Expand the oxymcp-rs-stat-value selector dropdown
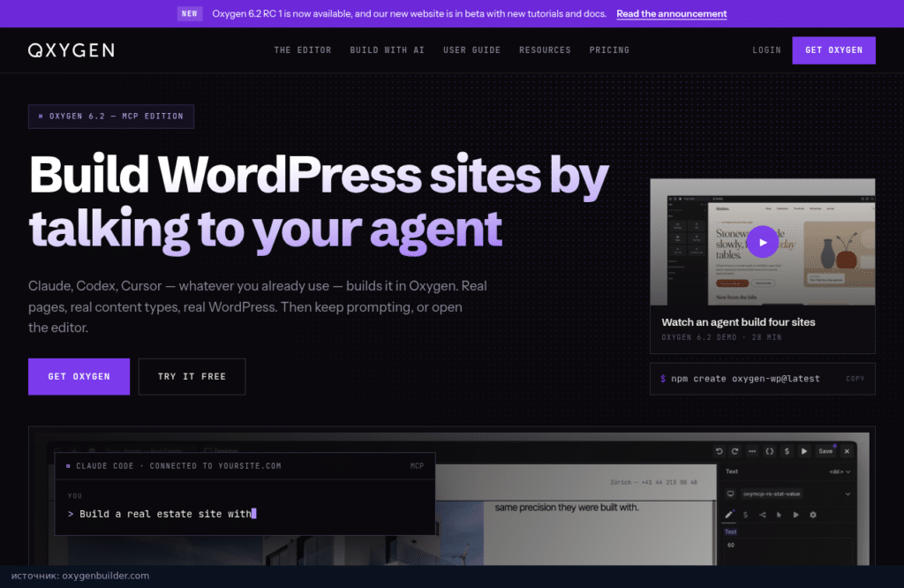 tap(847, 494)
